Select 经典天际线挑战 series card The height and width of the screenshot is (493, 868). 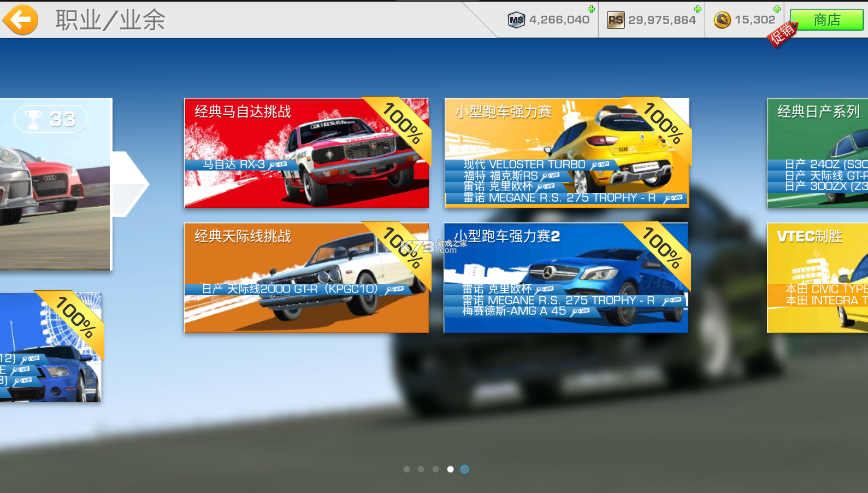pyautogui.click(x=306, y=278)
